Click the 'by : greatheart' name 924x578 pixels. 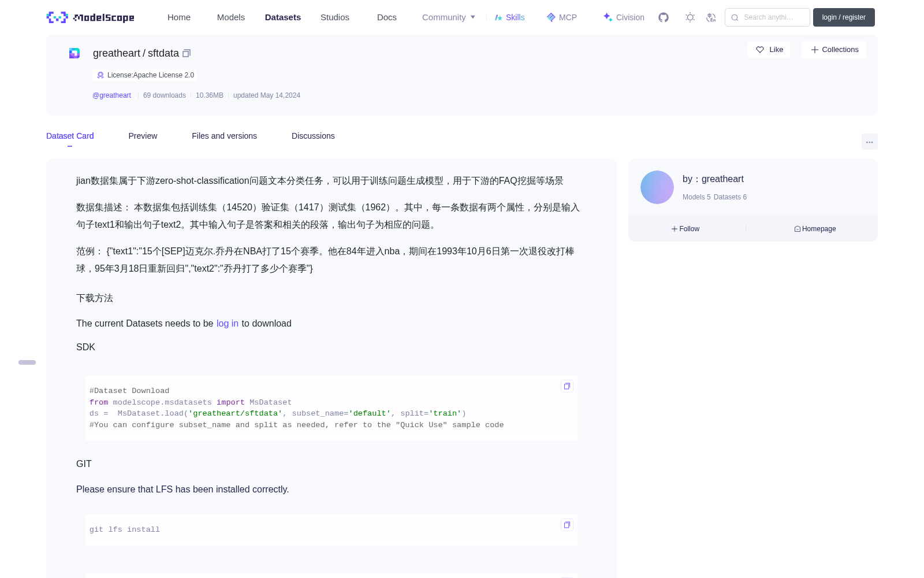[713, 179]
